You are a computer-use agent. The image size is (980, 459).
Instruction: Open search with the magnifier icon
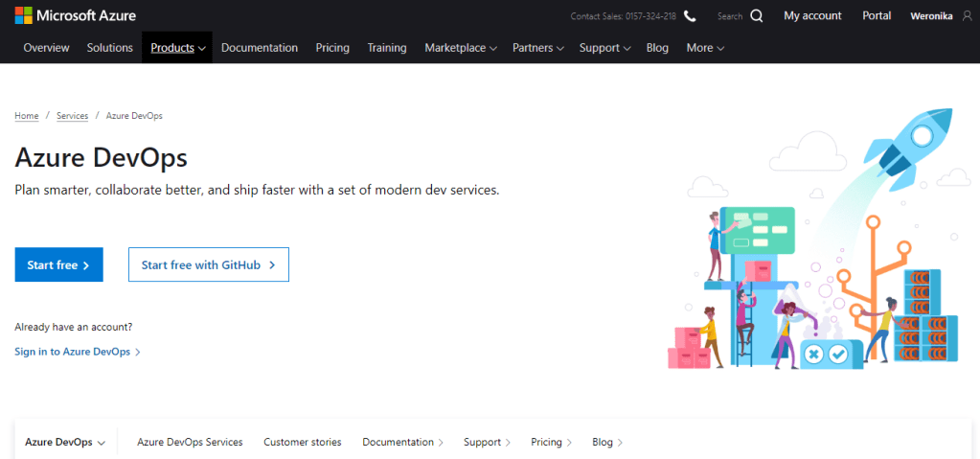click(757, 16)
